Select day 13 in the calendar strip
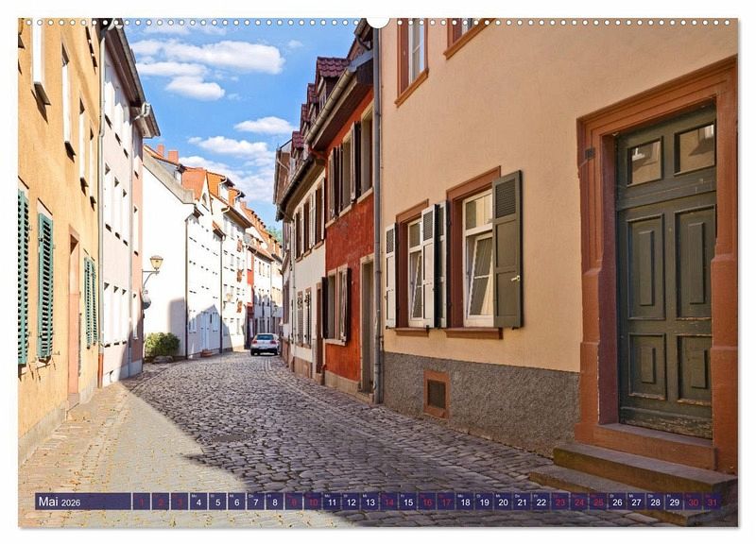 click(x=369, y=502)
